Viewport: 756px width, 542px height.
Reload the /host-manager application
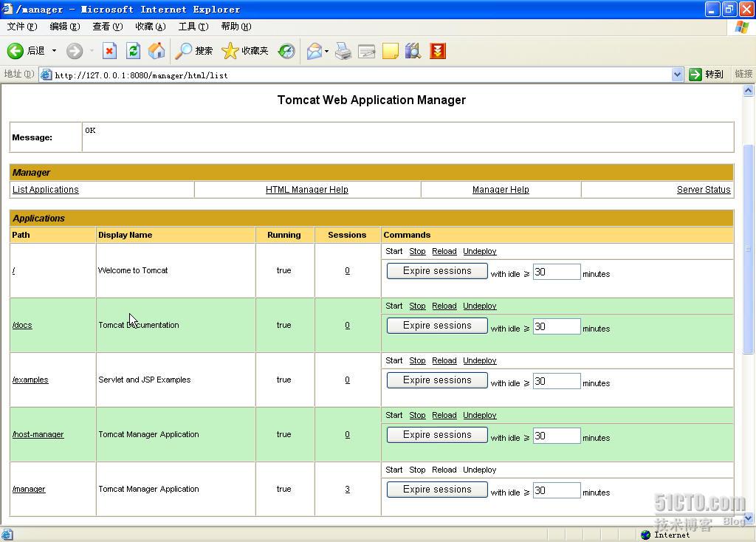tap(444, 415)
